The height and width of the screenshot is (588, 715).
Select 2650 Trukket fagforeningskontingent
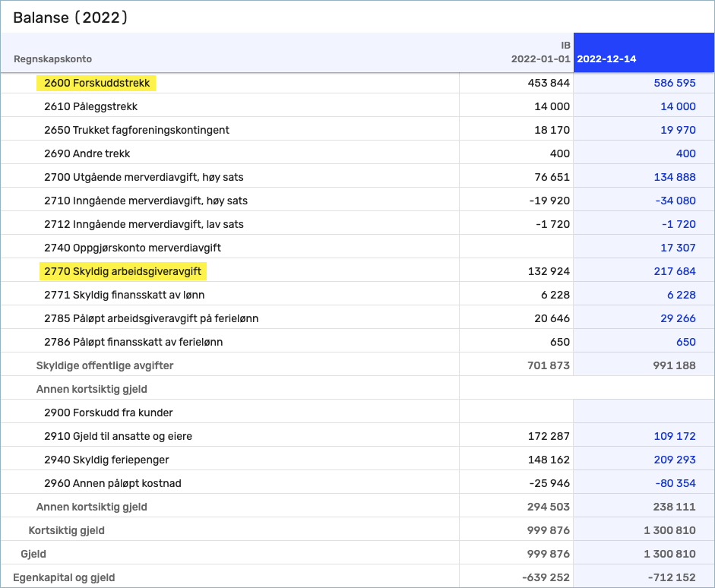pyautogui.click(x=136, y=130)
